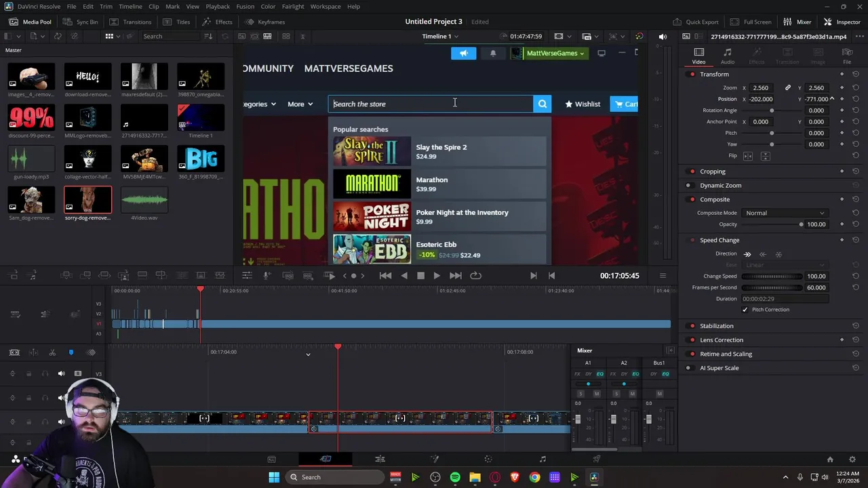Open the Sync Bin panel

point(81,22)
